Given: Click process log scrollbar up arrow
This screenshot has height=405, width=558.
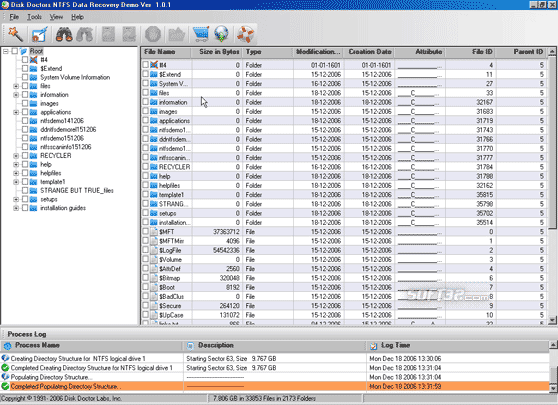Looking at the screenshot, I should tap(553, 344).
